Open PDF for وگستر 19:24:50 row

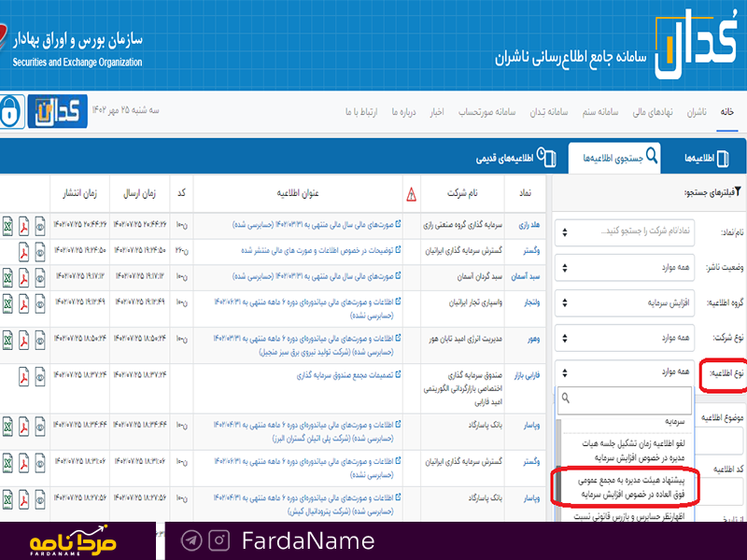pyautogui.click(x=24, y=252)
